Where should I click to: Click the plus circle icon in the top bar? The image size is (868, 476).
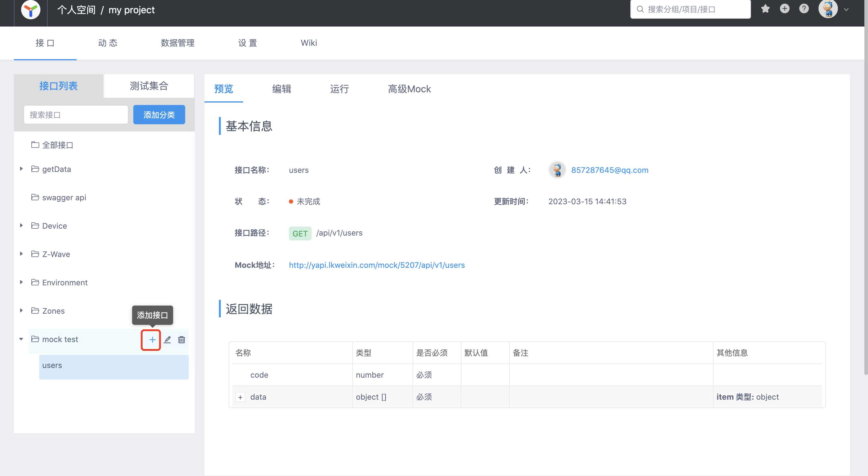coord(785,9)
